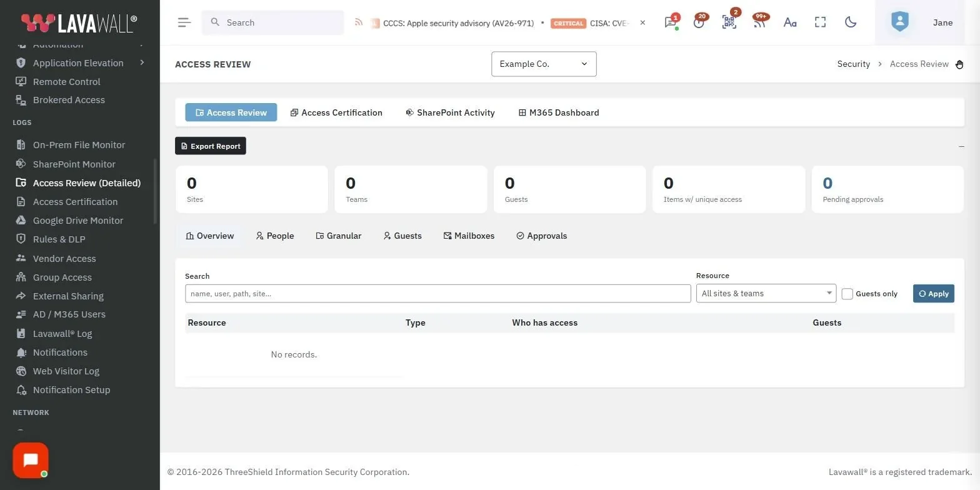Select the People sub-tab

pyautogui.click(x=275, y=236)
